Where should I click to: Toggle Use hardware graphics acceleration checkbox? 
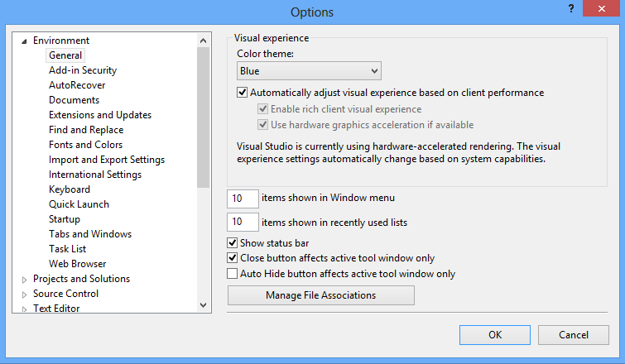pyautogui.click(x=262, y=125)
